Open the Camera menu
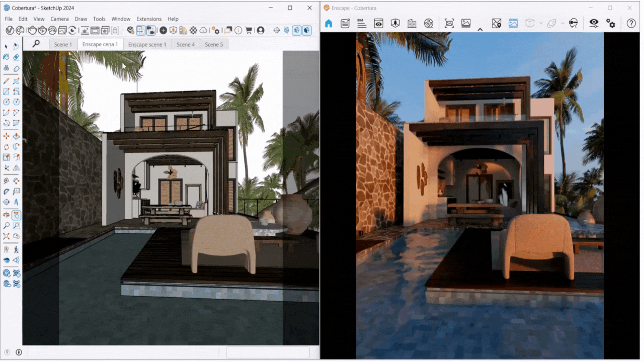Viewport: 644px width, 362px height. 59,19
